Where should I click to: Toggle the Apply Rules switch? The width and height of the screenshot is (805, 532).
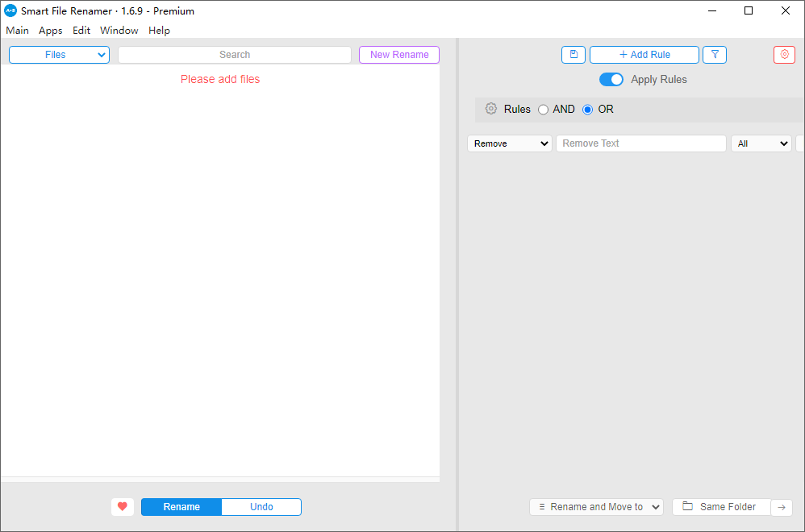click(x=611, y=80)
